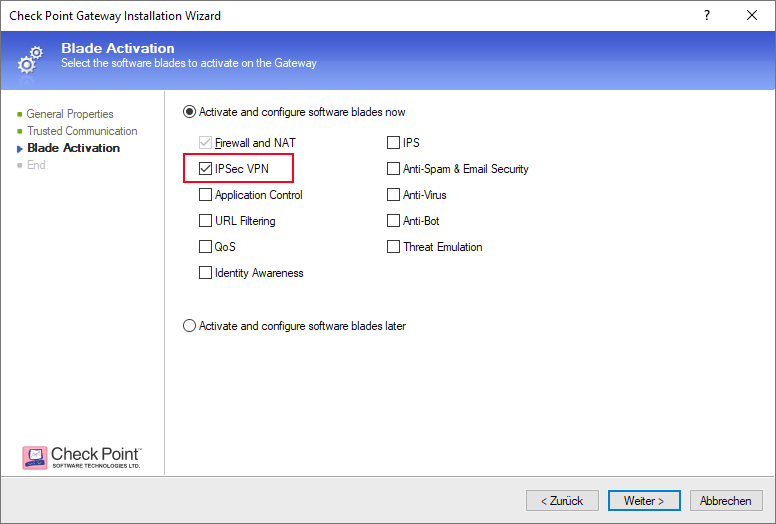Click the < Zurück button

click(x=562, y=500)
